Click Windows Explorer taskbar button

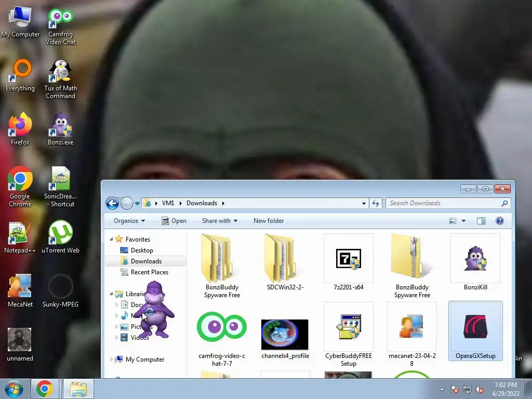(78, 389)
